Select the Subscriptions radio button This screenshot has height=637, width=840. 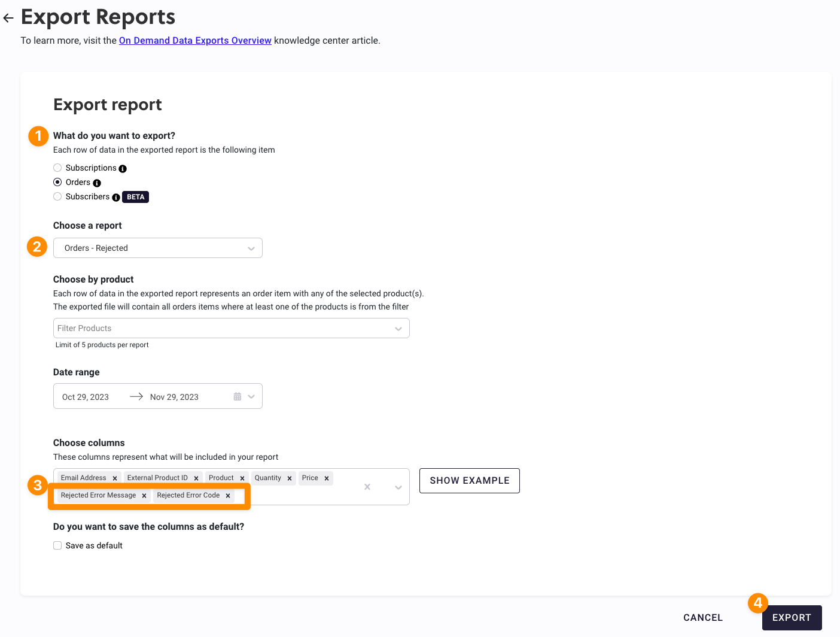click(x=57, y=168)
